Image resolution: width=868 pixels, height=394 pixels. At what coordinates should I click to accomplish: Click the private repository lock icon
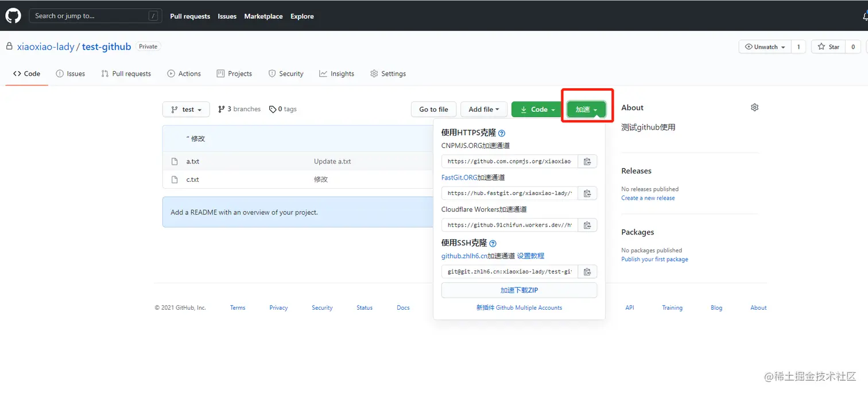tap(9, 46)
